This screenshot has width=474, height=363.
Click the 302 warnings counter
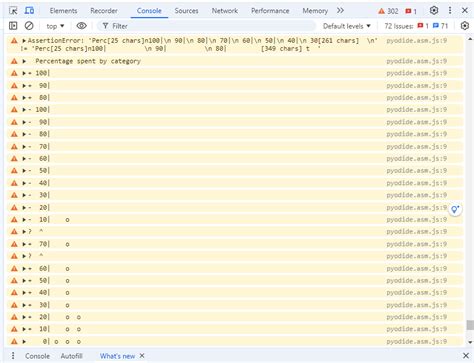pyautogui.click(x=388, y=11)
